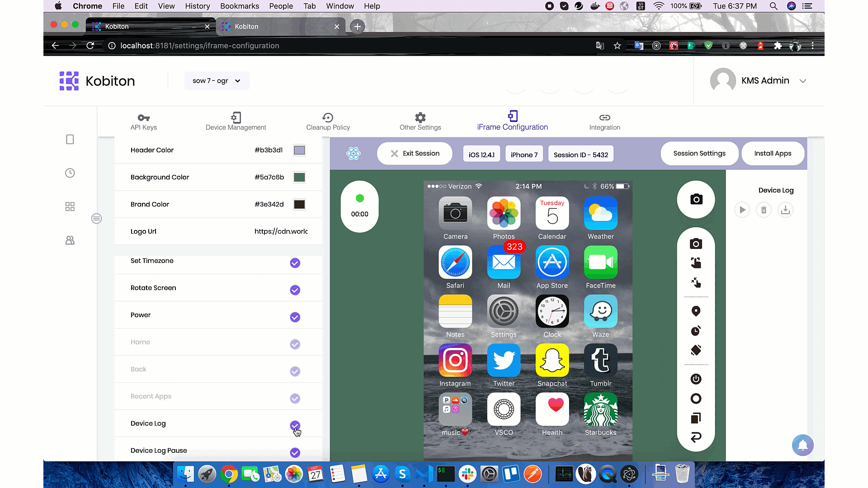Switch to the Other Settings tab
Viewport: 868px width, 488px height.
point(420,122)
